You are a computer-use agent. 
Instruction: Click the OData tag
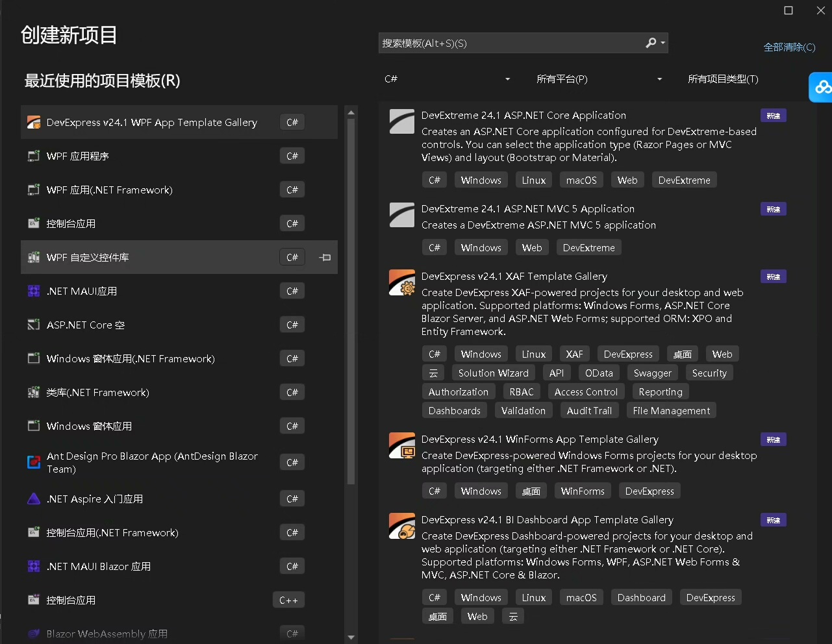(x=599, y=373)
